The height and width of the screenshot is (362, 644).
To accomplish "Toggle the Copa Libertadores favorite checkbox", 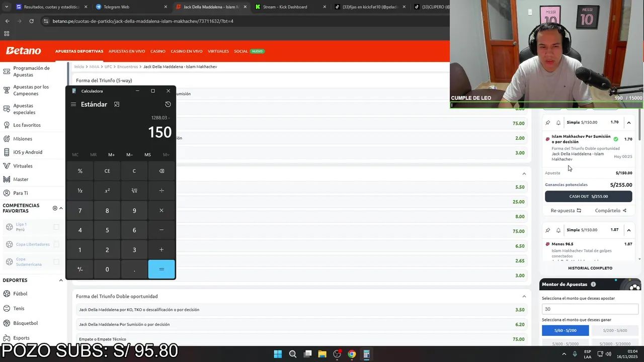I will (x=56, y=244).
